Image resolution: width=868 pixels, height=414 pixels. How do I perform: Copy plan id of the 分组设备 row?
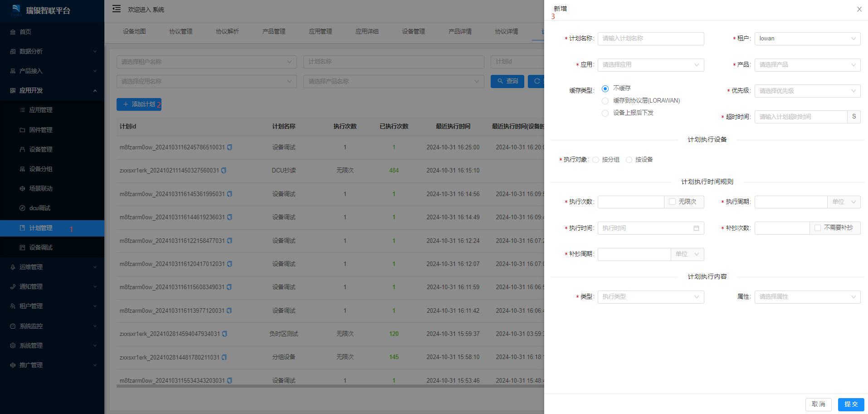(224, 357)
